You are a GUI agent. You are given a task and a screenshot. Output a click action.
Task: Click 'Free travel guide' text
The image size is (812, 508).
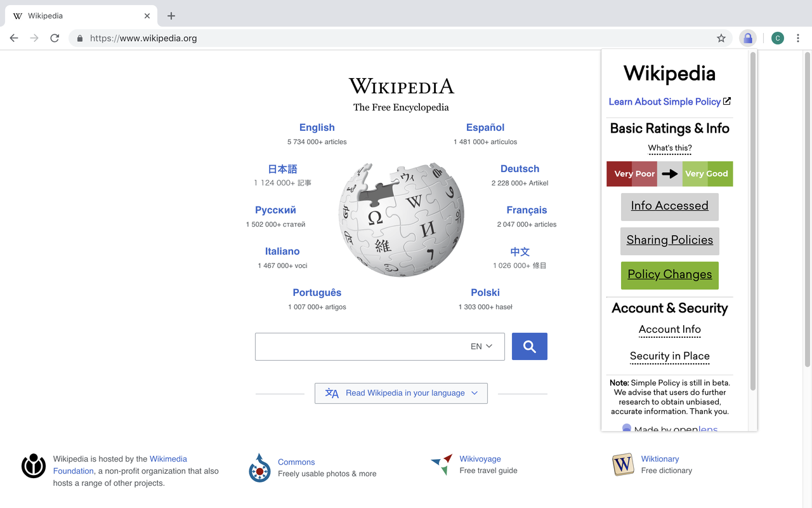[488, 471]
